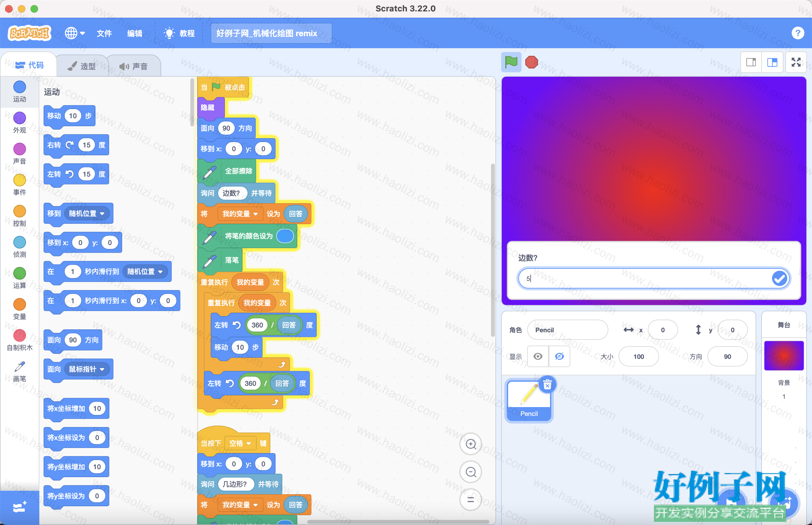Delete the Pencil sprite

click(x=547, y=385)
